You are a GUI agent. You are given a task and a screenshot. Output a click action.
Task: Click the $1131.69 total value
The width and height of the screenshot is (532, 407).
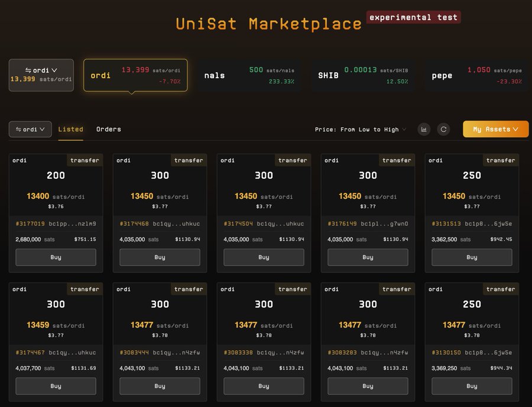click(x=83, y=368)
